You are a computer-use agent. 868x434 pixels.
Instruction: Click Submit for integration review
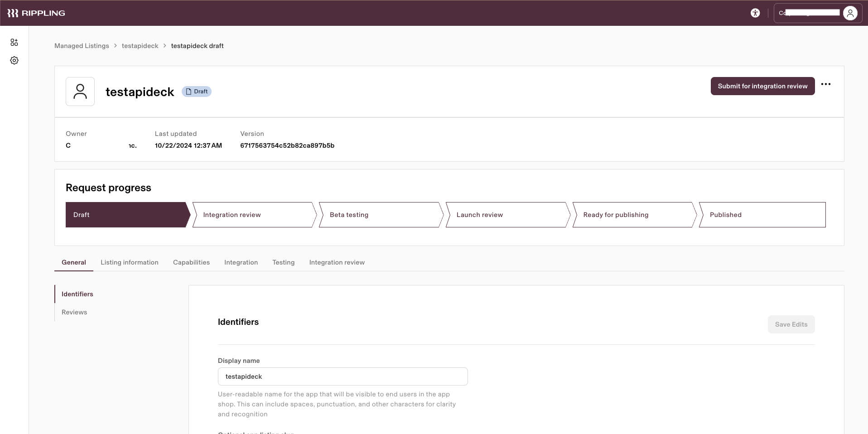tap(762, 86)
